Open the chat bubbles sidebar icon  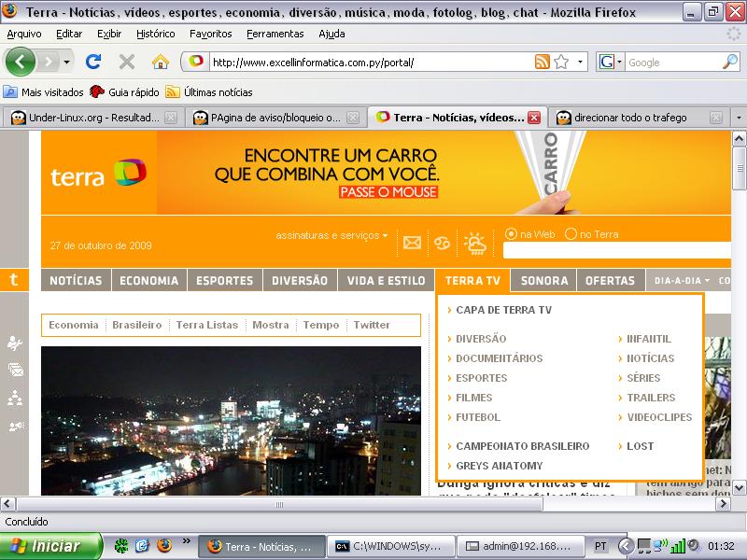click(x=15, y=370)
